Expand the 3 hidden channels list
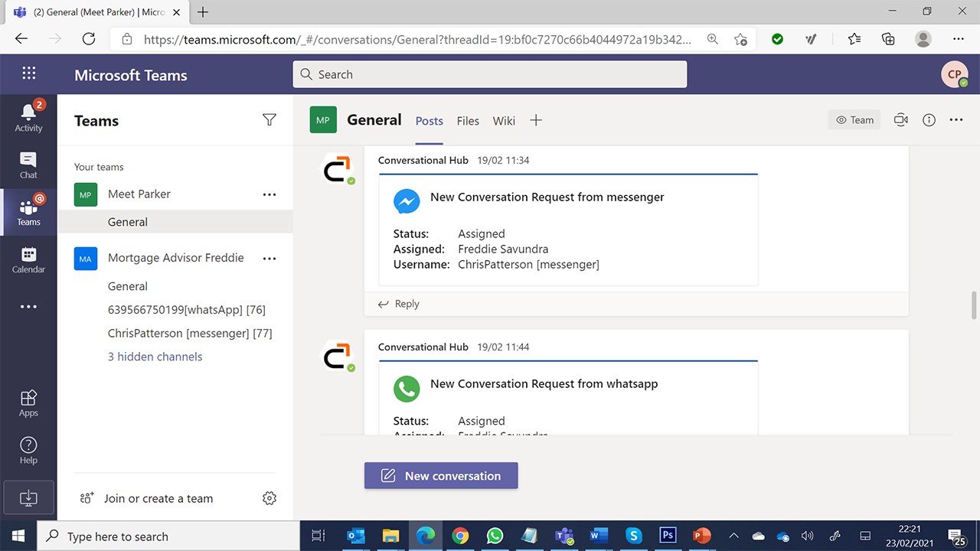 click(155, 357)
